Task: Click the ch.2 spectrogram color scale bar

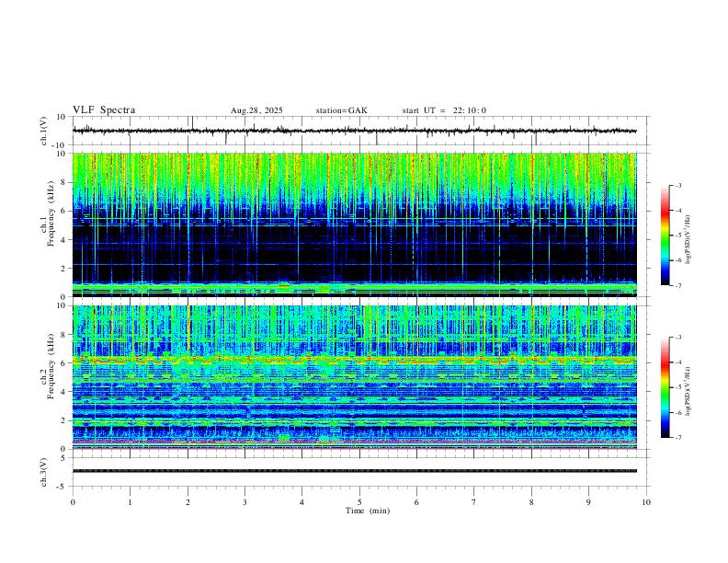Action: pyautogui.click(x=665, y=387)
